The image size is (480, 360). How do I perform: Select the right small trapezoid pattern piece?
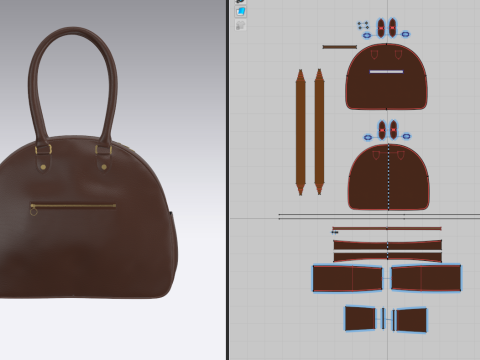tap(411, 320)
